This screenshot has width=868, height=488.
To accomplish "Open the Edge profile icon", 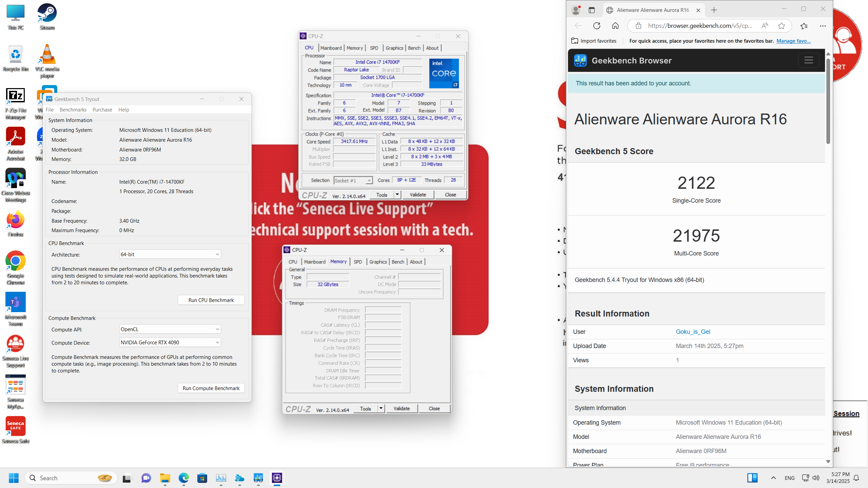I will coord(576,10).
